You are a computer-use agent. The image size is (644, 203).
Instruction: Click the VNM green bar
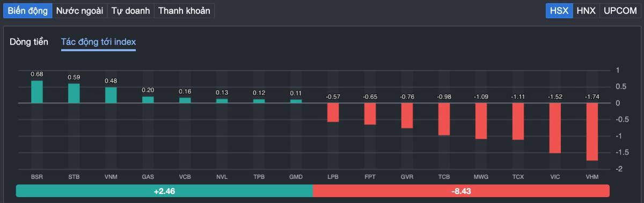click(111, 95)
